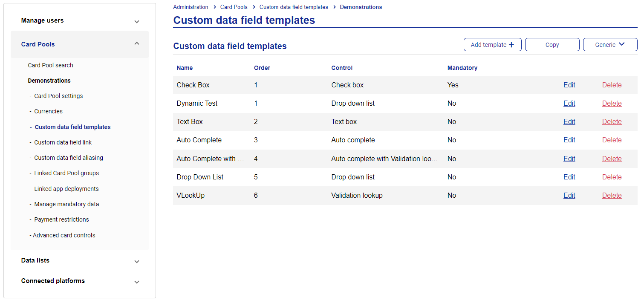Edit the Check Box template
Image resolution: width=644 pixels, height=303 pixels.
(569, 85)
